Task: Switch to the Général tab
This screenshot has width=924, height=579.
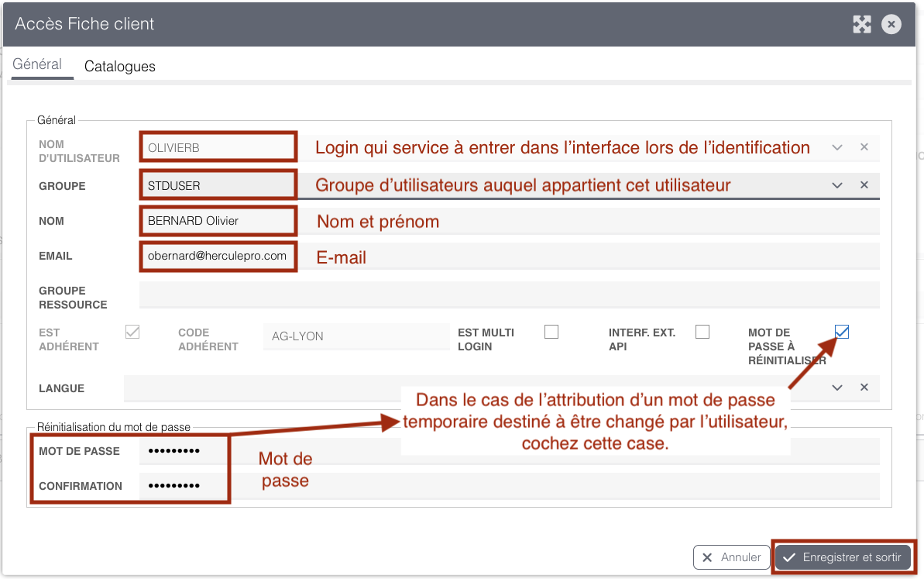Action: tap(37, 64)
